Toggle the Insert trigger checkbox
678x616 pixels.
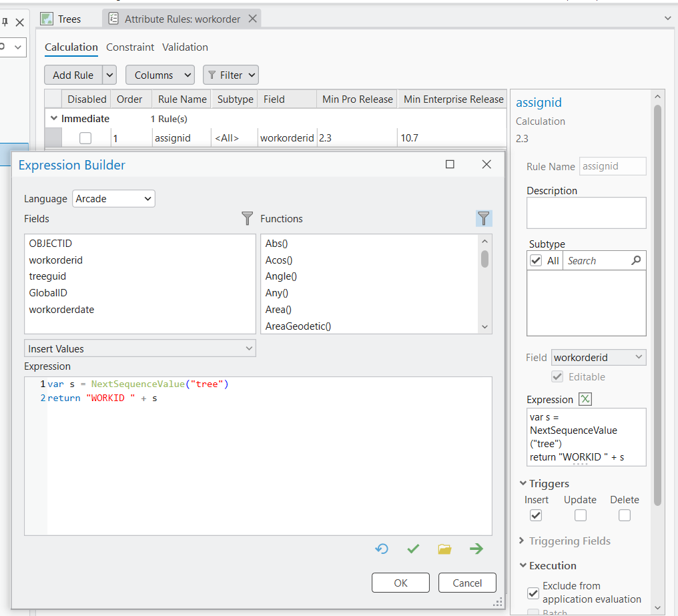[x=536, y=515]
